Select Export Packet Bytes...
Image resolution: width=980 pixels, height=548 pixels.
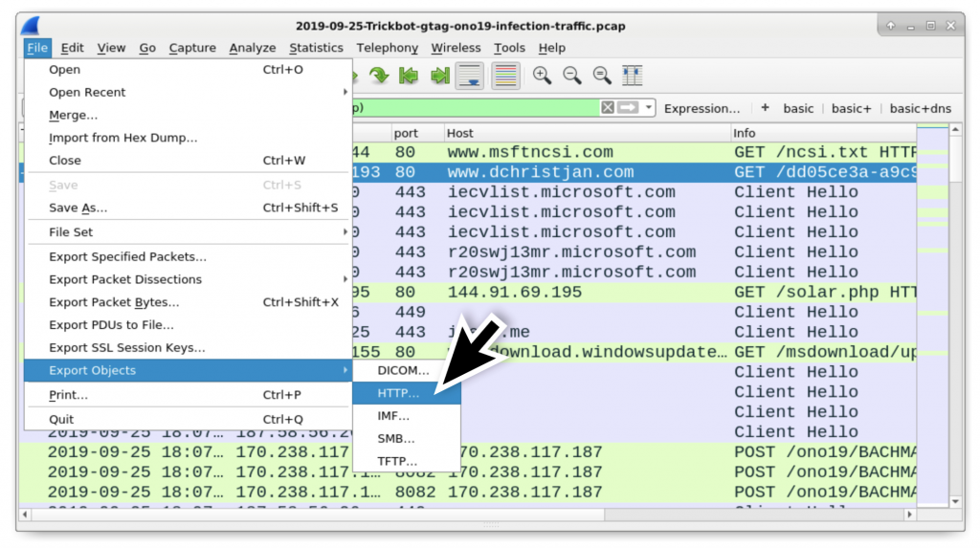tap(188, 302)
